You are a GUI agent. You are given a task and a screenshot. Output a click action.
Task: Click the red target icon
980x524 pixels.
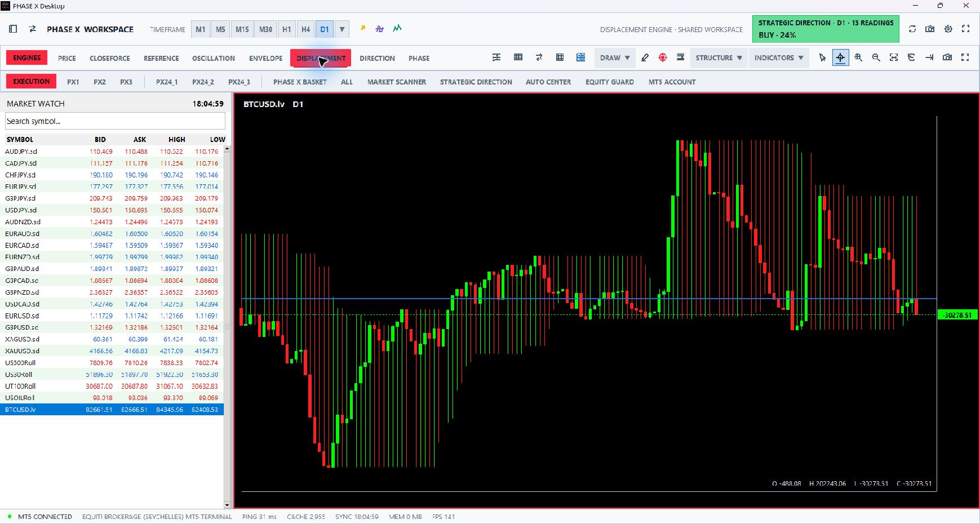click(663, 57)
